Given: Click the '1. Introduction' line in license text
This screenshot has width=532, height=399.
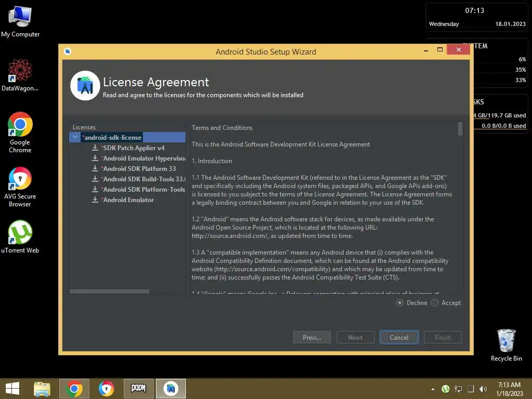Looking at the screenshot, I should click(x=212, y=161).
